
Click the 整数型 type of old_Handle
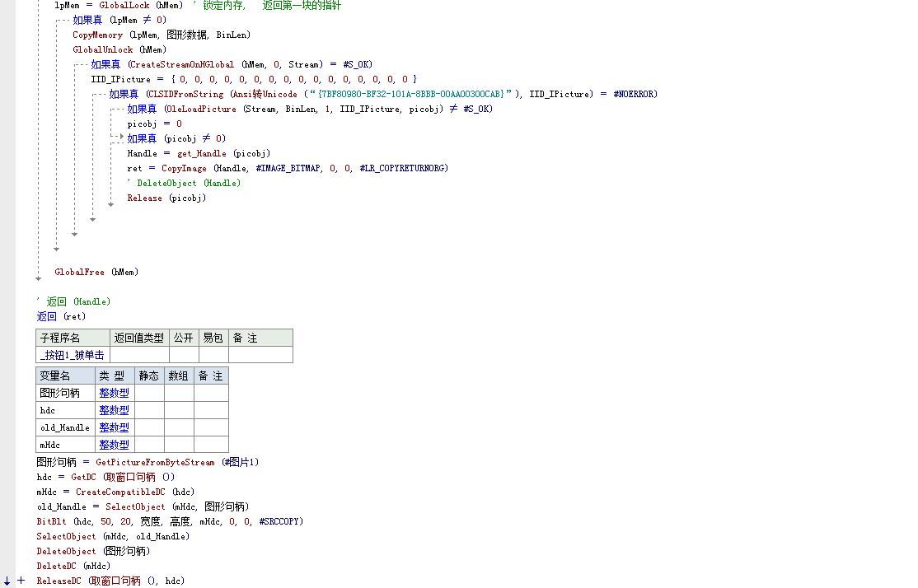[115, 427]
